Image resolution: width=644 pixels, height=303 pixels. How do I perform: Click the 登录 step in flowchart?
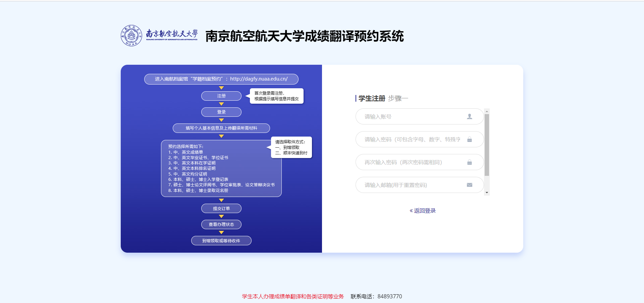[x=221, y=112]
